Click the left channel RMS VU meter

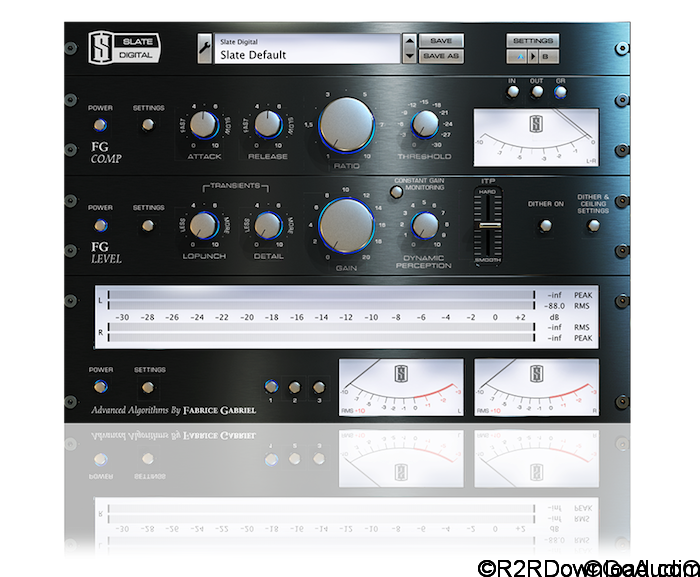click(401, 387)
